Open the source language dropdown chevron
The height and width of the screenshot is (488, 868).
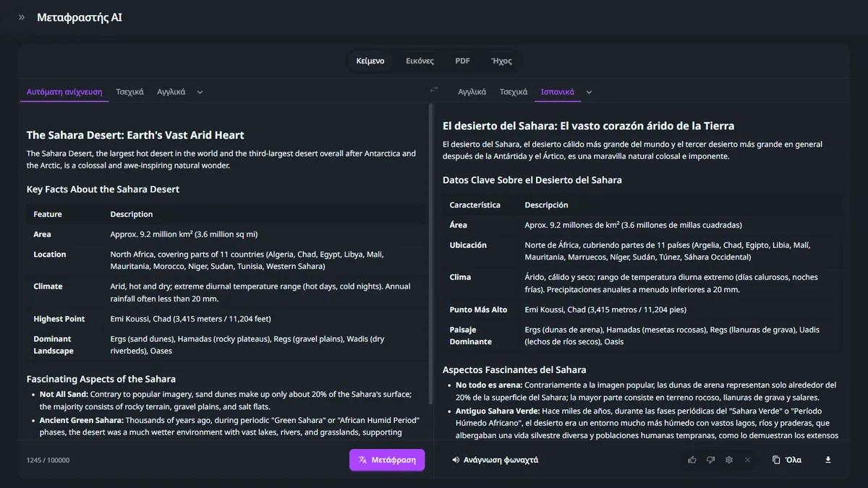(x=200, y=93)
